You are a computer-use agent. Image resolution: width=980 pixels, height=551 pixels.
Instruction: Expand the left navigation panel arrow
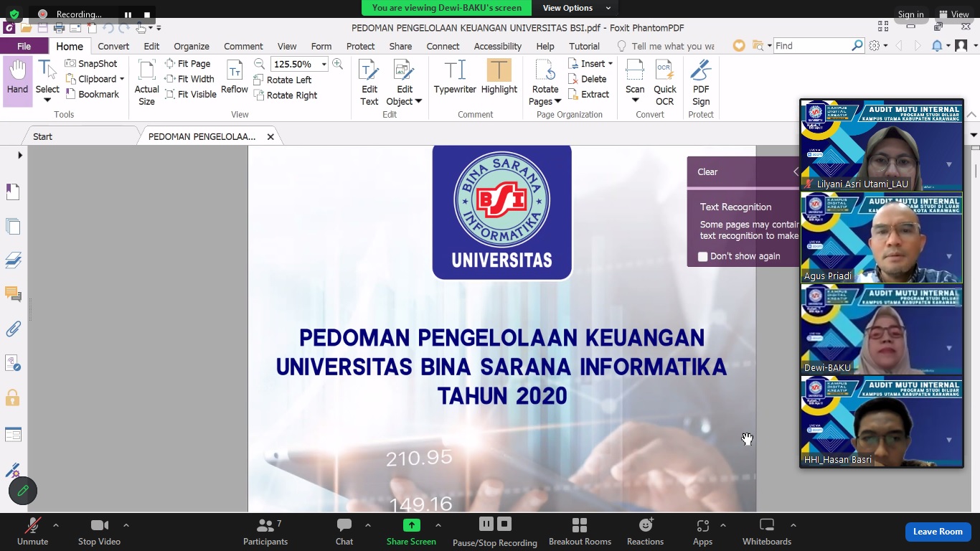coord(20,155)
